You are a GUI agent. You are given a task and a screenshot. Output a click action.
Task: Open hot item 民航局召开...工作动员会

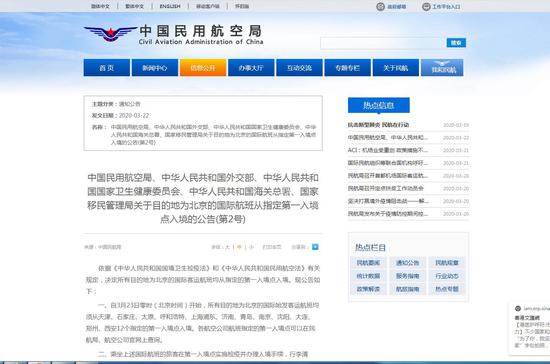click(x=385, y=188)
